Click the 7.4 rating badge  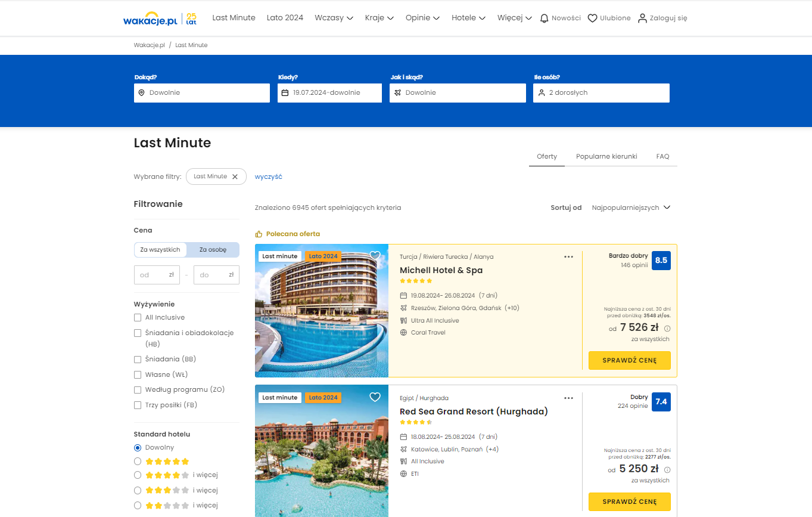(661, 402)
